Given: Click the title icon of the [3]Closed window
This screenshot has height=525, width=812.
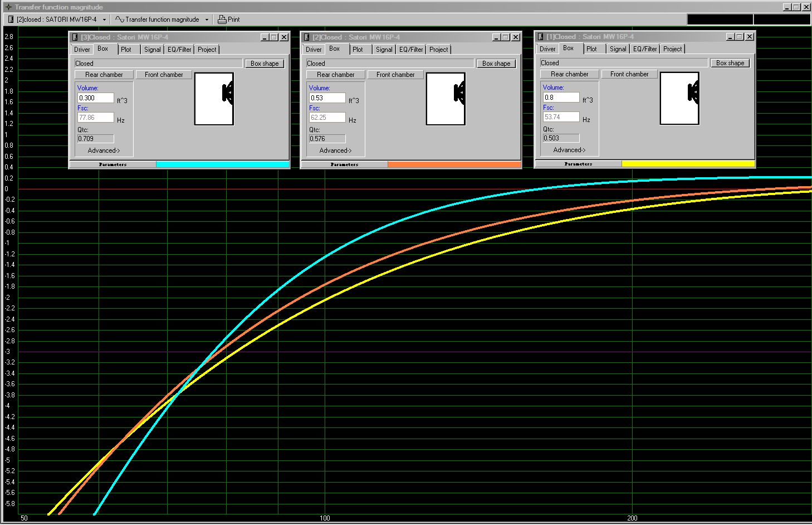Looking at the screenshot, I should tap(75, 37).
